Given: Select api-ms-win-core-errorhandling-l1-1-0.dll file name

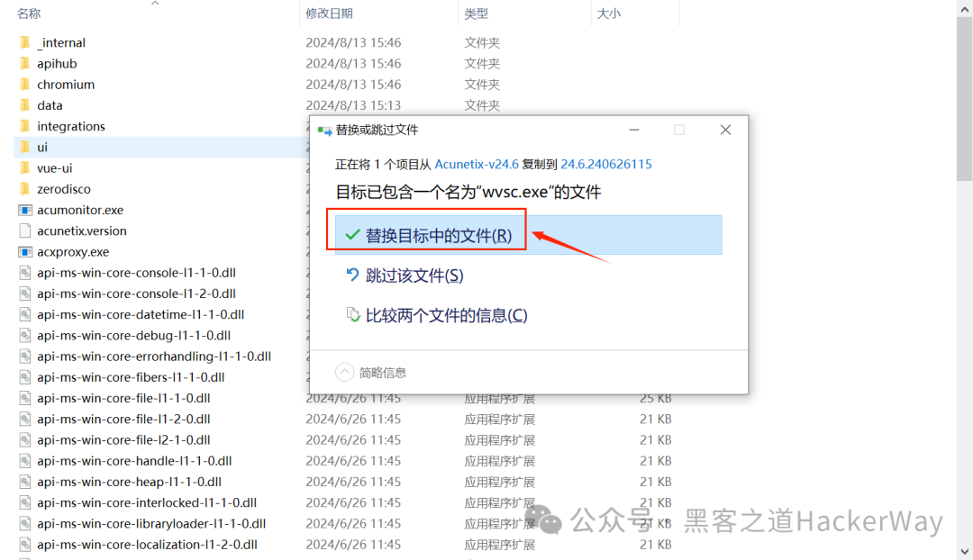Looking at the screenshot, I should (154, 357).
